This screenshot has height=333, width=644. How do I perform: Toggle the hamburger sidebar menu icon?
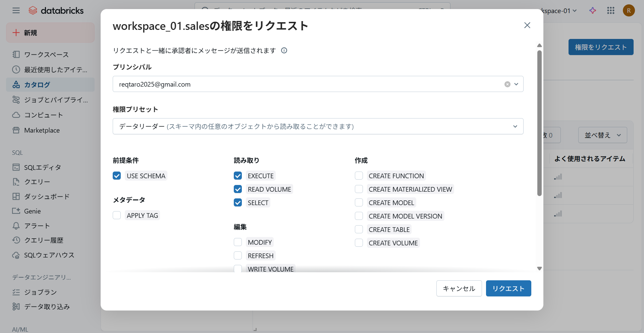(x=16, y=11)
